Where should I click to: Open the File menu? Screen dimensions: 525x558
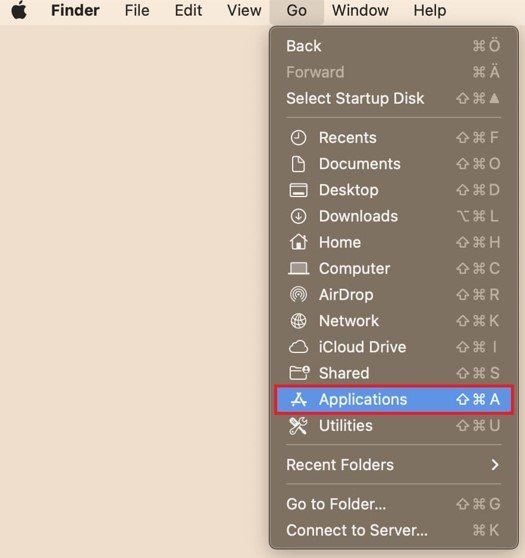click(137, 10)
